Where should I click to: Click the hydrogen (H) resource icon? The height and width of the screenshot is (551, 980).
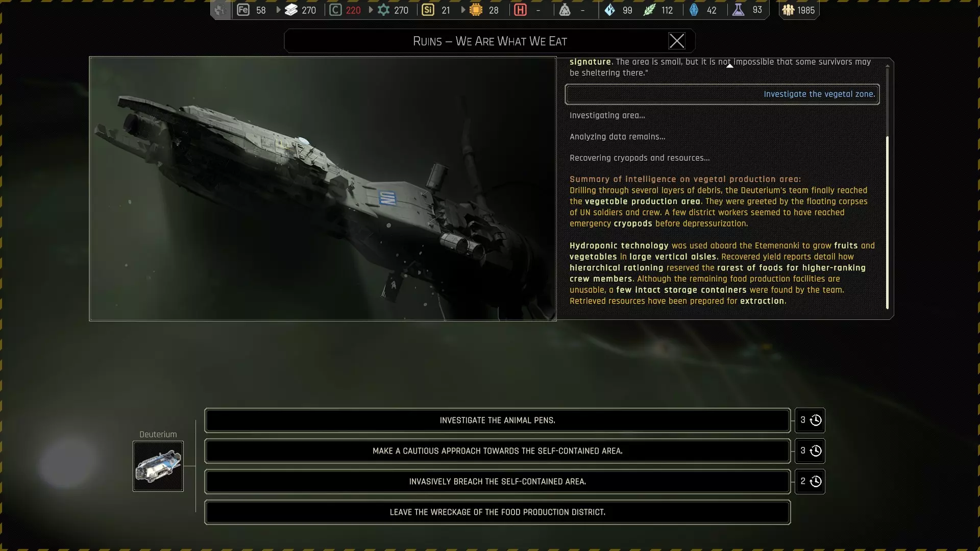click(520, 10)
